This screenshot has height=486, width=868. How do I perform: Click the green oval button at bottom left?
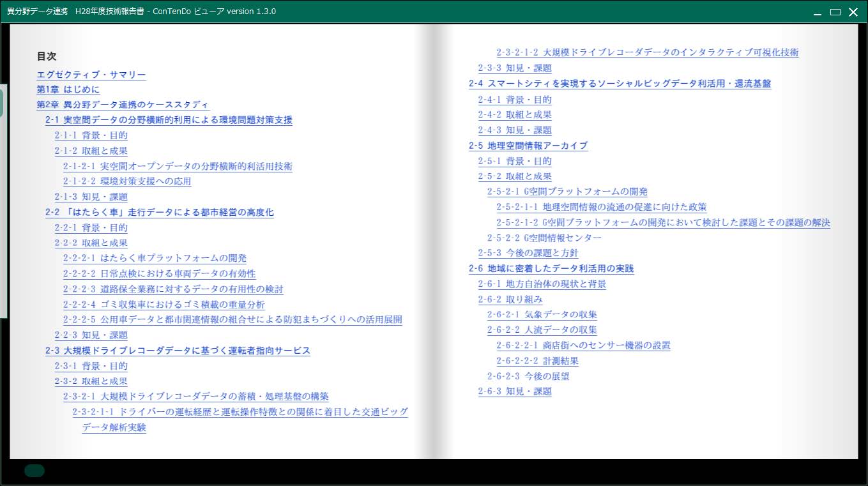pos(34,471)
